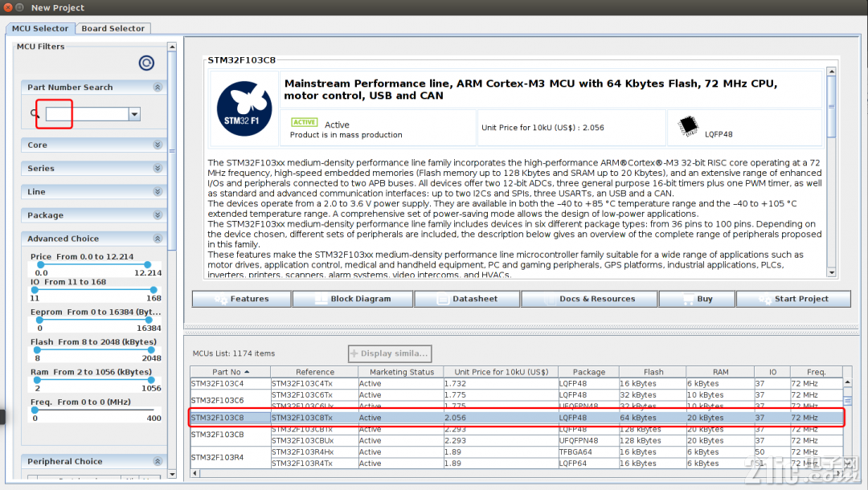Click the IO slider minimum handle
This screenshot has height=490, width=868.
[35, 290]
